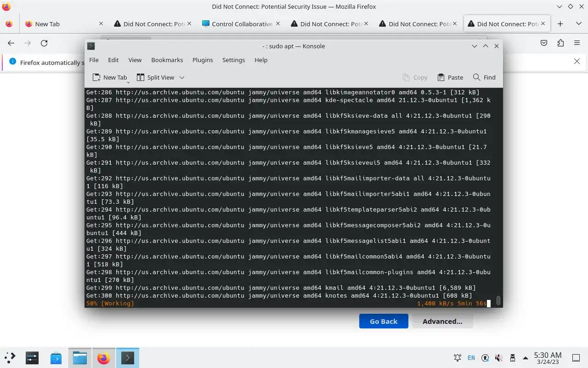Click the info icon in Firefox notification bar
The height and width of the screenshot is (368, 588).
(x=12, y=62)
